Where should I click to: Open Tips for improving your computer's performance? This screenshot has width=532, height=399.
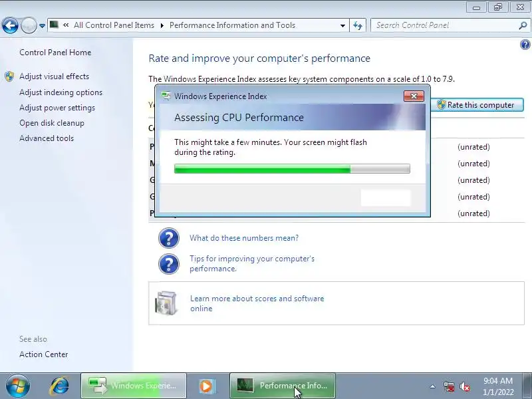pyautogui.click(x=252, y=263)
